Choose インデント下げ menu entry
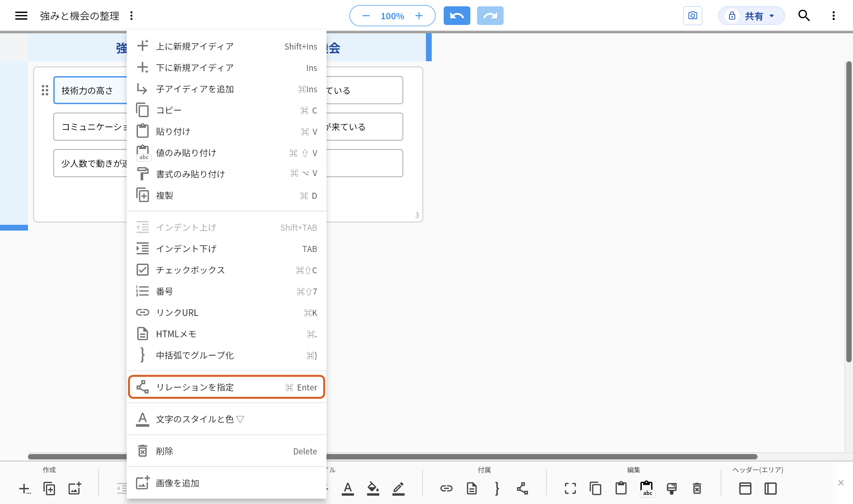The image size is (853, 504). (226, 249)
